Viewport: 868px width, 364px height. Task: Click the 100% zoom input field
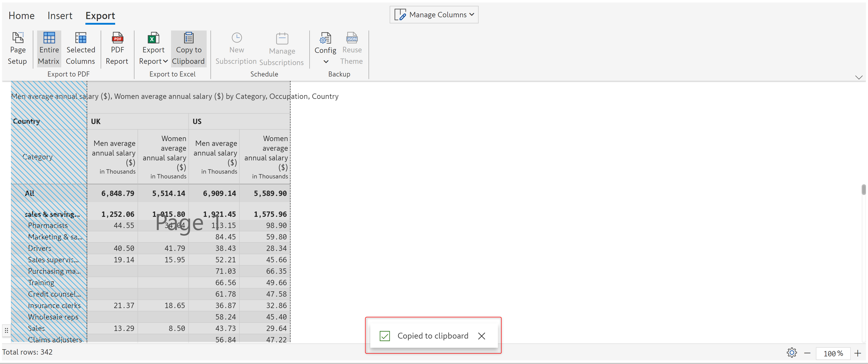pyautogui.click(x=833, y=354)
